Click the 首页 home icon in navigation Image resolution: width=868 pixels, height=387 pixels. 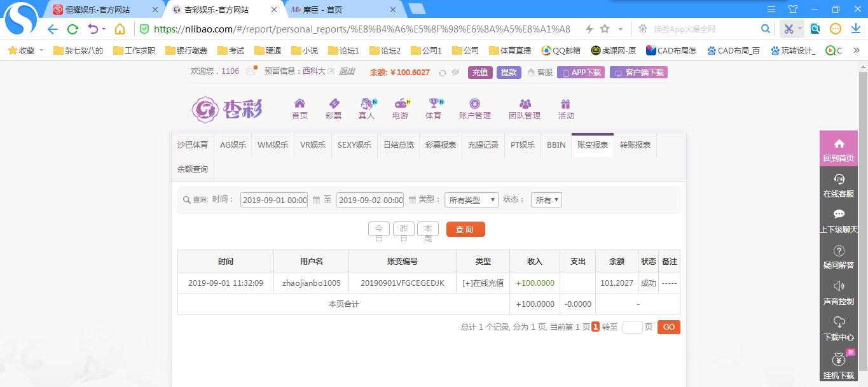click(x=300, y=104)
